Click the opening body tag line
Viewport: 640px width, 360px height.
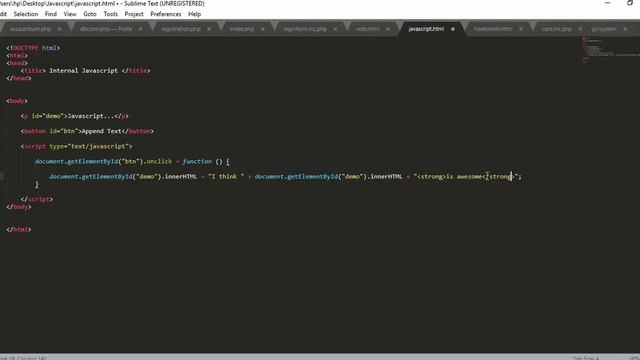17,101
